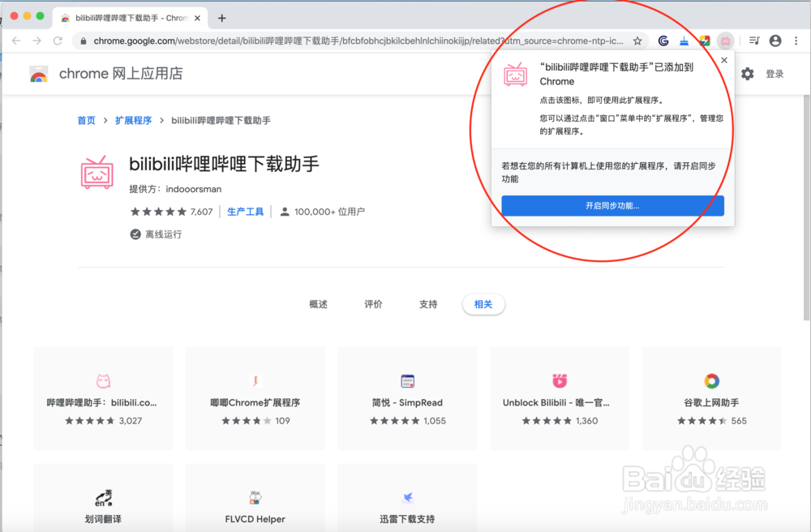Click 开启同步功能 button

[x=612, y=206]
